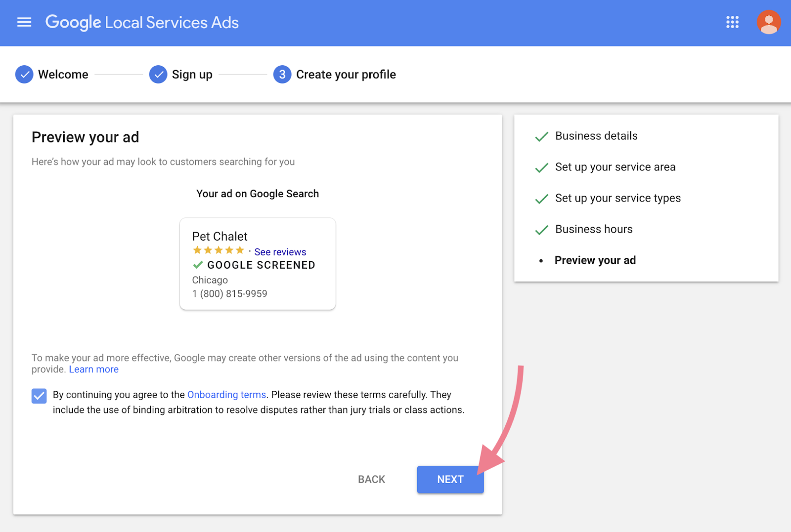
Task: Uncheck the Onboarding terms agreement checkbox
Action: [39, 396]
